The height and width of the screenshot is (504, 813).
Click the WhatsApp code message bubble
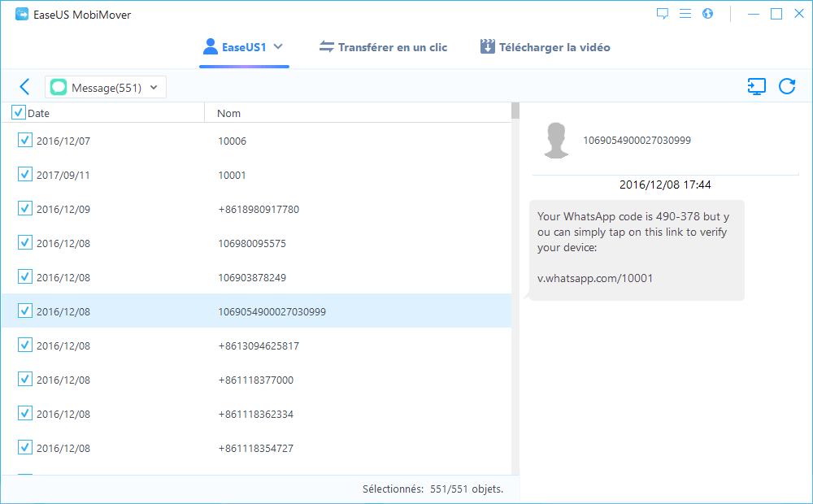pyautogui.click(x=636, y=250)
